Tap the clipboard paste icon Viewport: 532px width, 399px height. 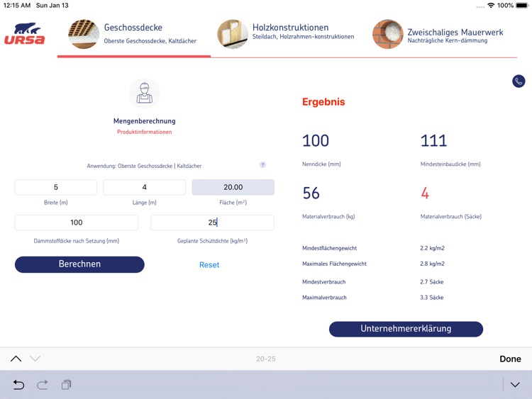pyautogui.click(x=66, y=385)
